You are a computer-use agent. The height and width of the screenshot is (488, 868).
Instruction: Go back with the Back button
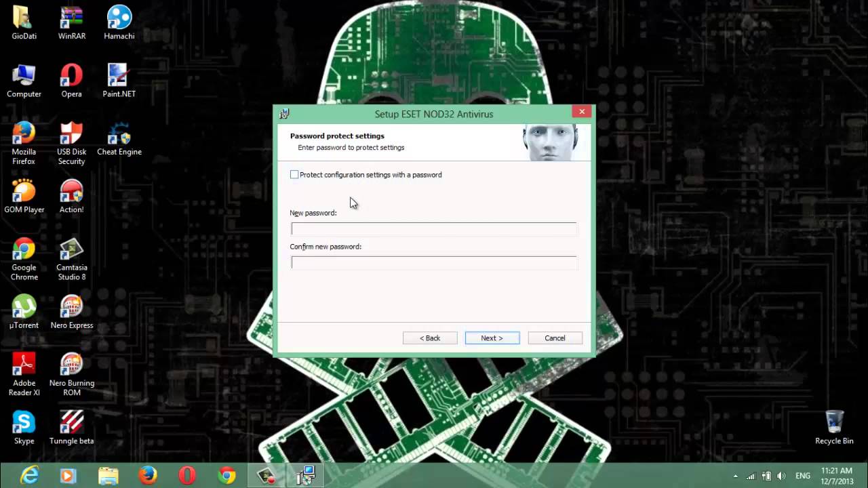[430, 338]
